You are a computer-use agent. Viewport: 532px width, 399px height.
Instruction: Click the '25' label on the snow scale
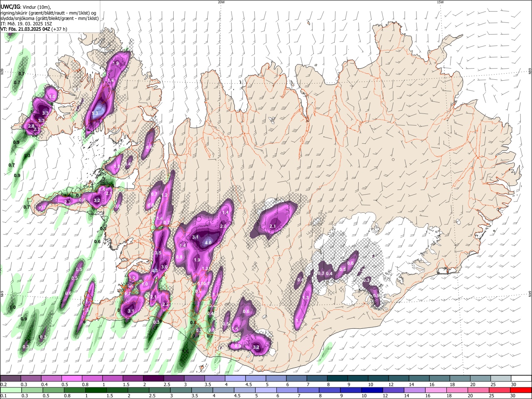point(493,384)
